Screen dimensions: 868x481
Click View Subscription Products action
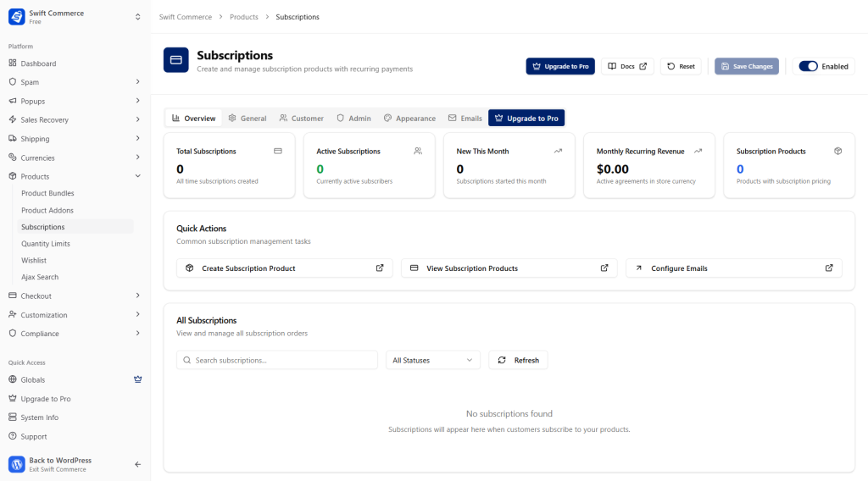[509, 268]
